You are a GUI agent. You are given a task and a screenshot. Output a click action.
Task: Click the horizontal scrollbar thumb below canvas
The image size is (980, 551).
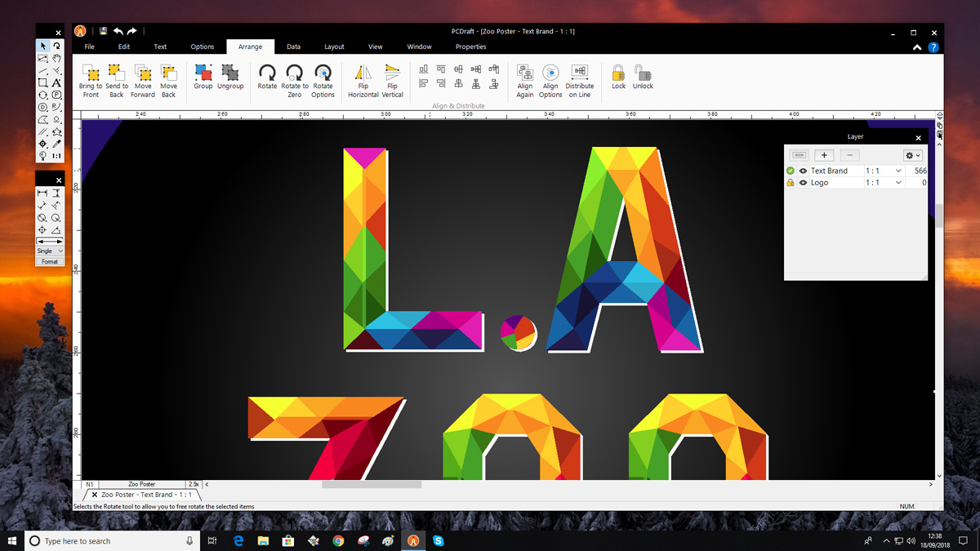point(372,484)
